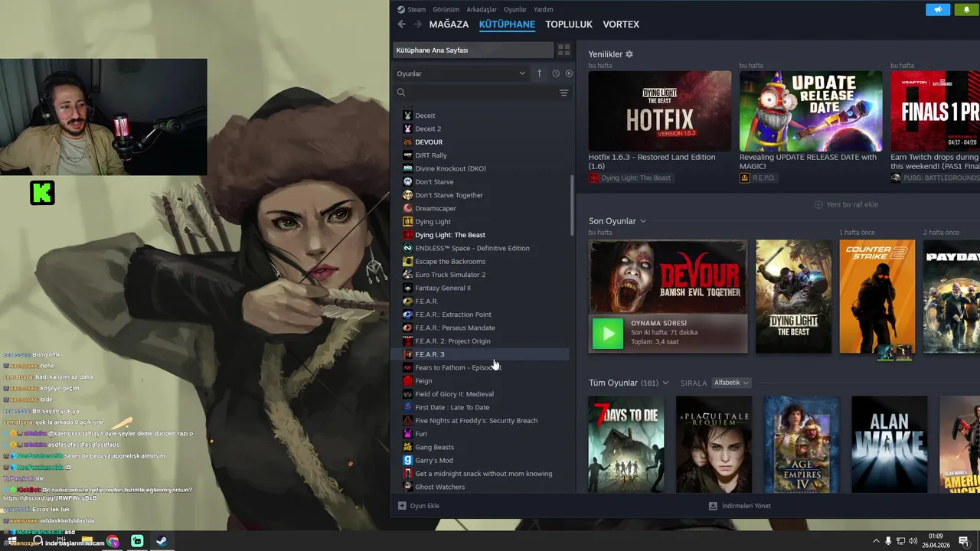980x551 pixels.
Task: Open Dying Light The Beast recent game cover
Action: click(793, 297)
